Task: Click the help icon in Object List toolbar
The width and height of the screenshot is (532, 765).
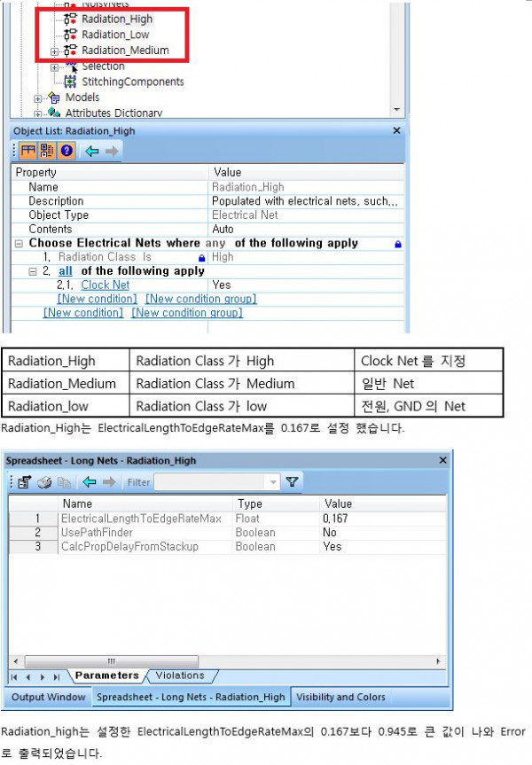Action: (x=66, y=151)
